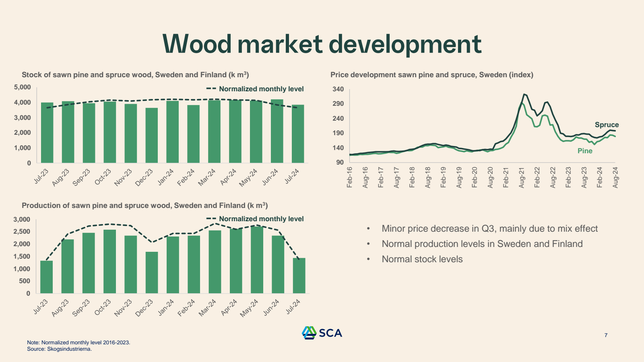Click the 'May-24' label under the production chart

(x=249, y=308)
